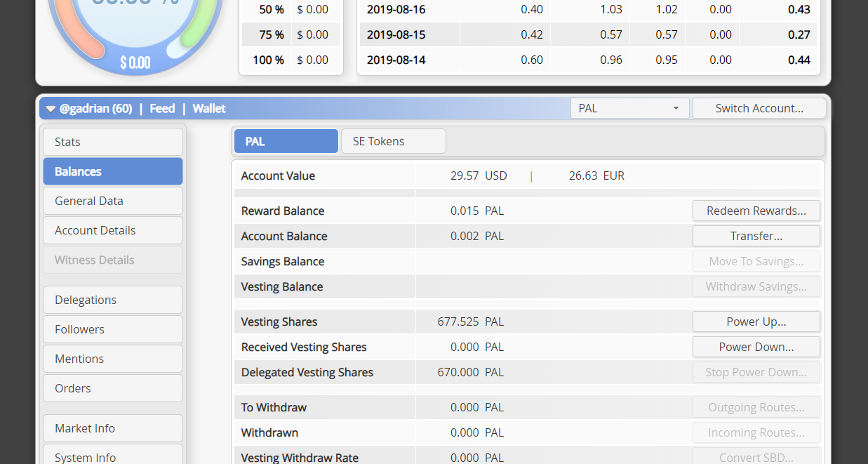Show the Mentions section

(112, 359)
